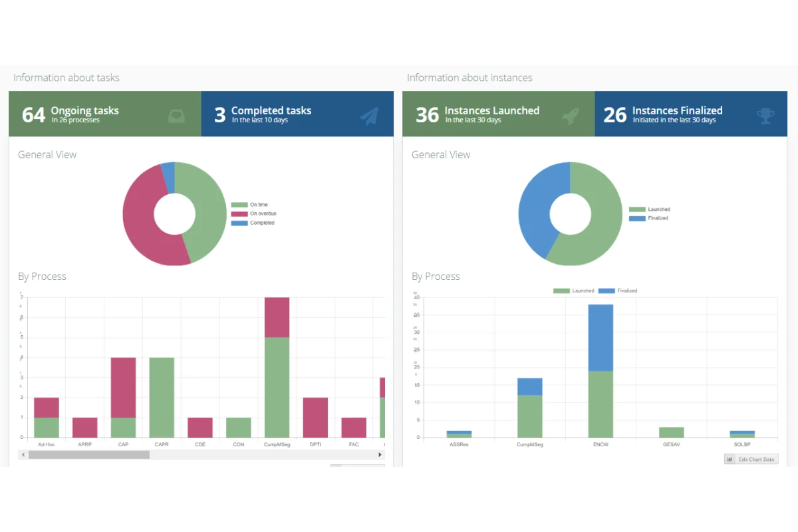The width and height of the screenshot is (798, 532).
Task: Click the chart icon in Edit Chart Data button
Action: (730, 460)
